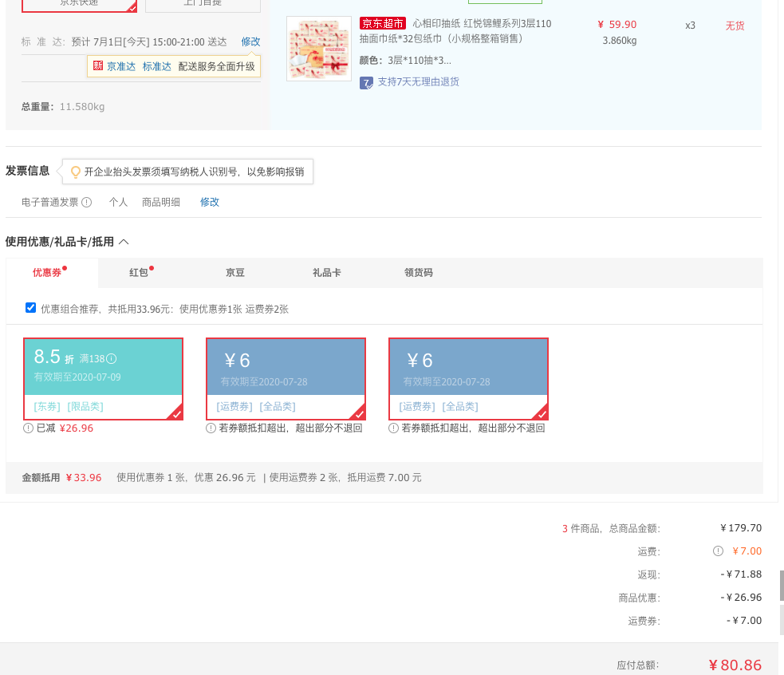Click the info icon beside 满138 on coupon

[x=112, y=359]
